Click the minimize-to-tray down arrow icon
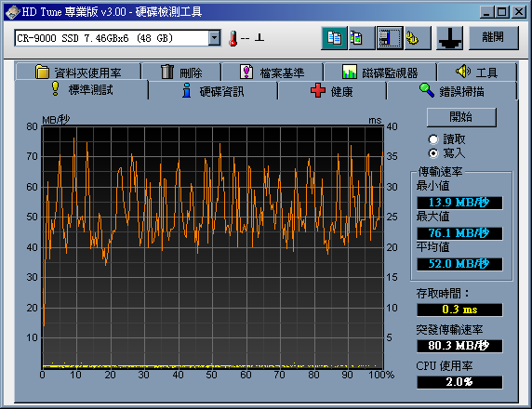 (x=449, y=38)
